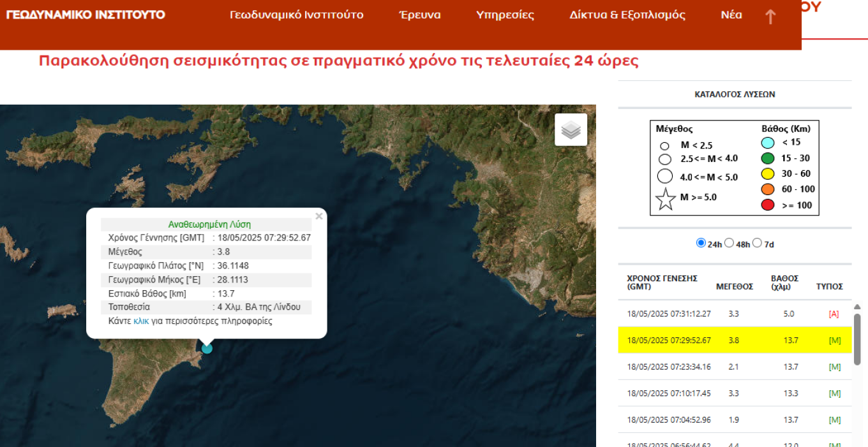Image resolution: width=868 pixels, height=447 pixels.
Task: Click the green 15 - 30 depth legend circle
Action: pos(768,158)
